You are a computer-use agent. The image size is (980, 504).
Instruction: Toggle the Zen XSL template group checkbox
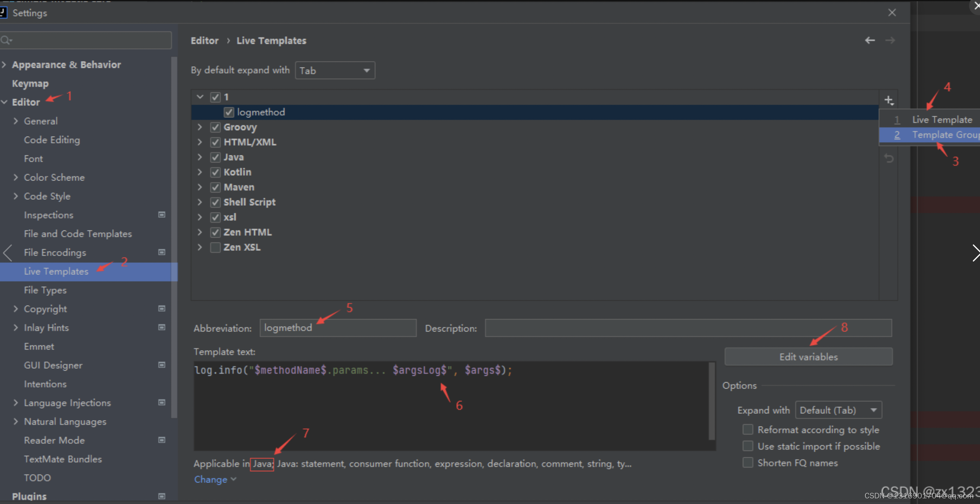tap(216, 247)
